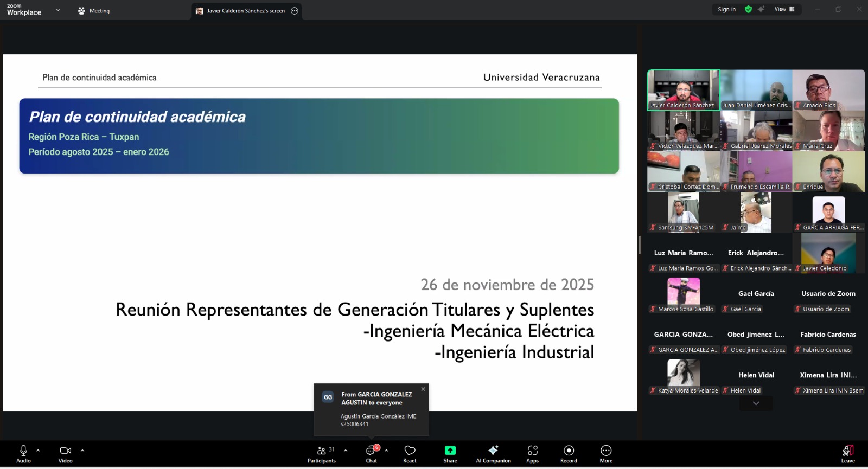Click the More options icon

click(606, 454)
